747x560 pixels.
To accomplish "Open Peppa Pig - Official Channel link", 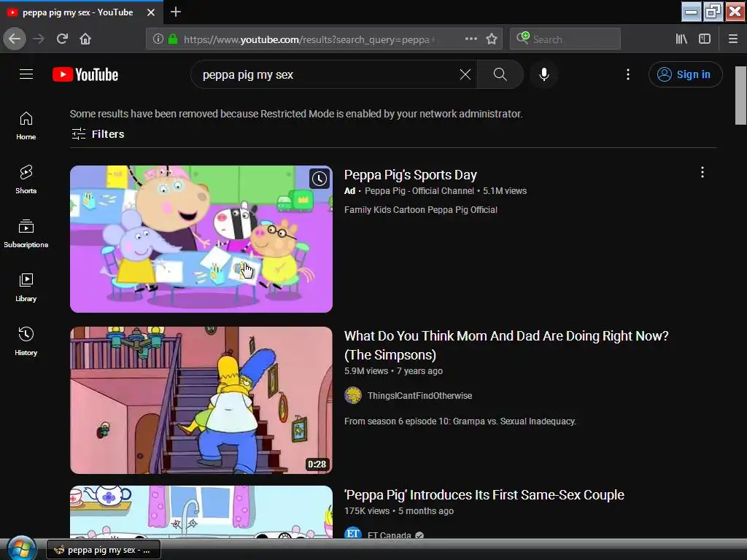I will (419, 191).
